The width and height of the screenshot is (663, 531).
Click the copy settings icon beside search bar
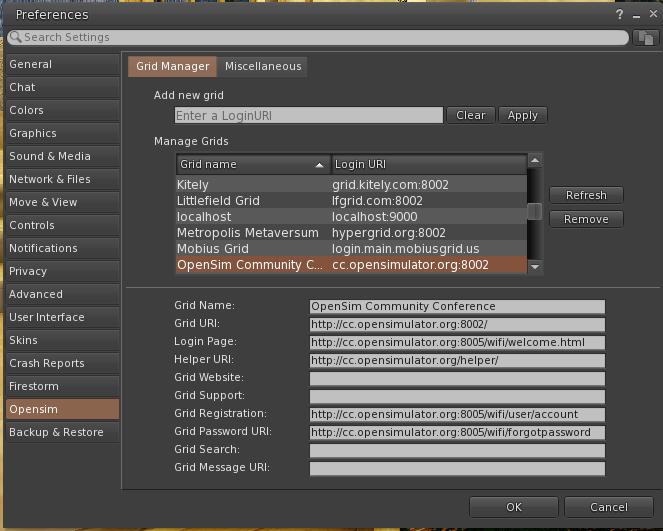pos(645,38)
